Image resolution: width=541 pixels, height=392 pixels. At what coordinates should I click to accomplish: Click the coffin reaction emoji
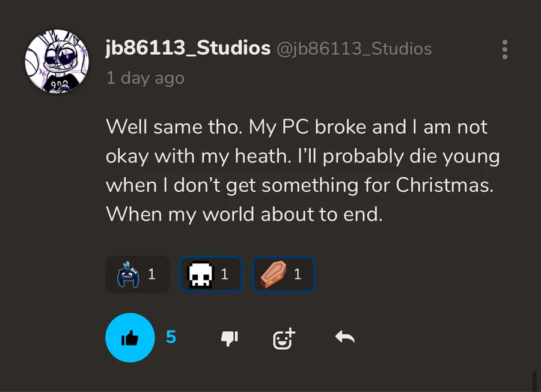274,275
